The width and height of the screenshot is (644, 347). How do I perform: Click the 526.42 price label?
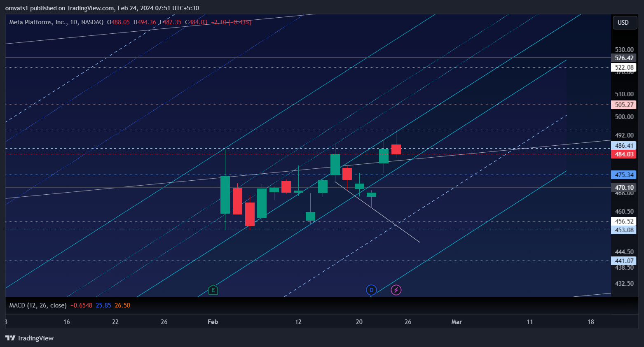624,58
